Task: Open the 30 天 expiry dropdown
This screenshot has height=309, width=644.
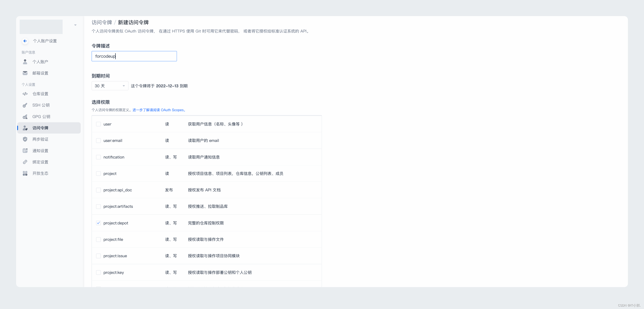Action: pos(110,86)
